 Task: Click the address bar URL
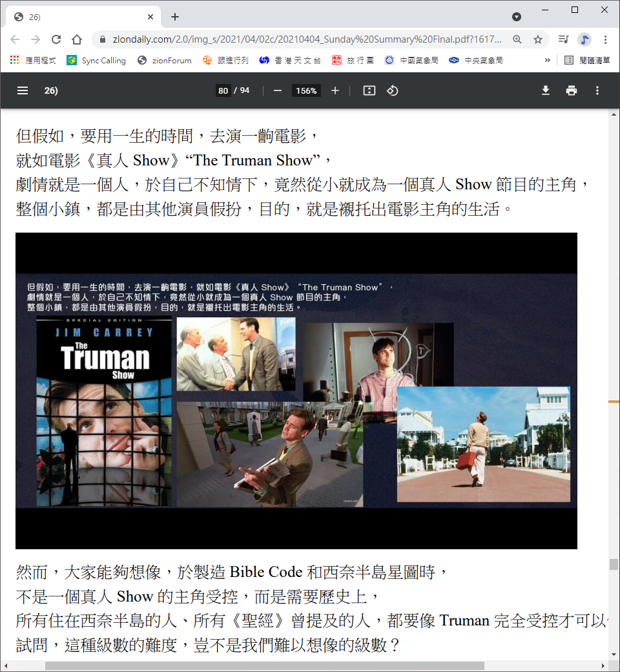(307, 39)
